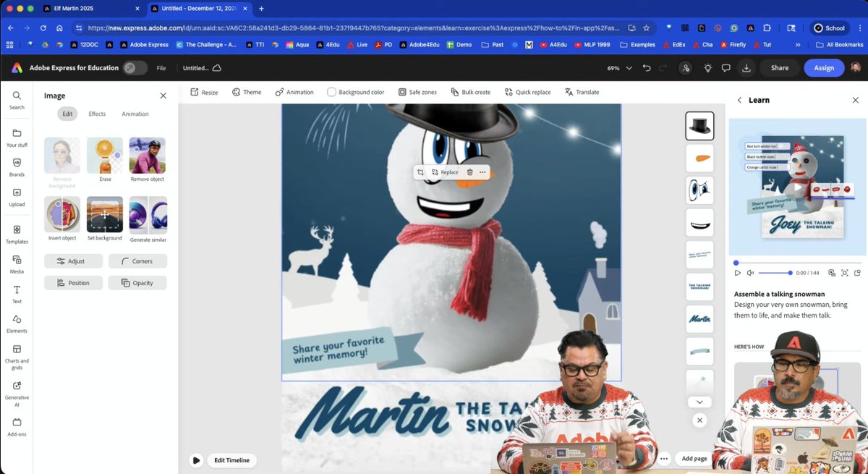Open the lightbulb tips icon

(707, 68)
